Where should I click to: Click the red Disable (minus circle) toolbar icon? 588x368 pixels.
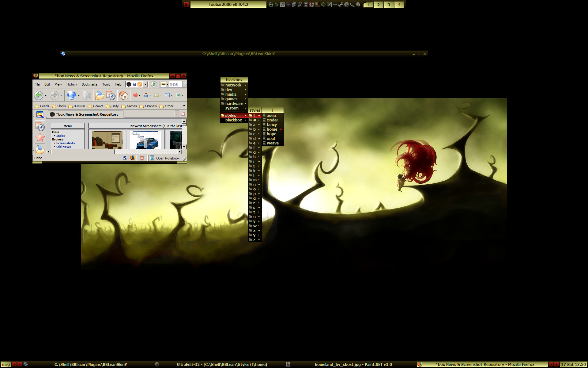(135, 95)
